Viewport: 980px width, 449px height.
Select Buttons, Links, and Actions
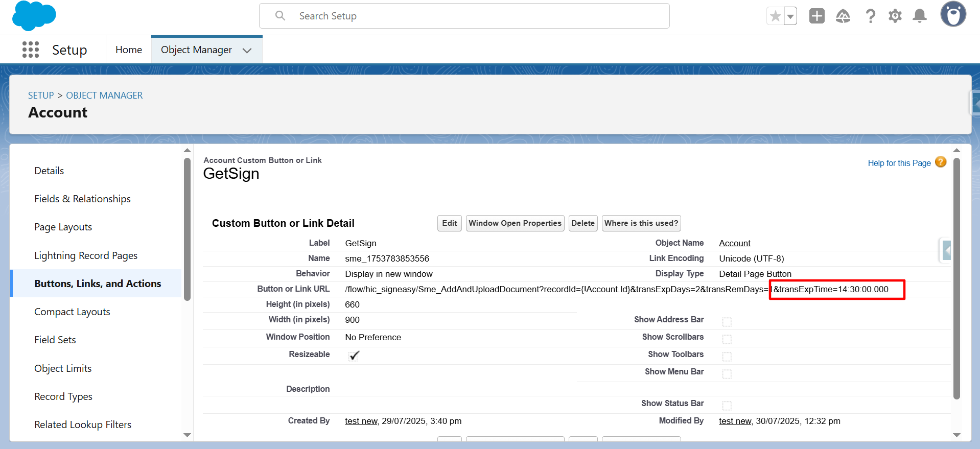coord(98,283)
